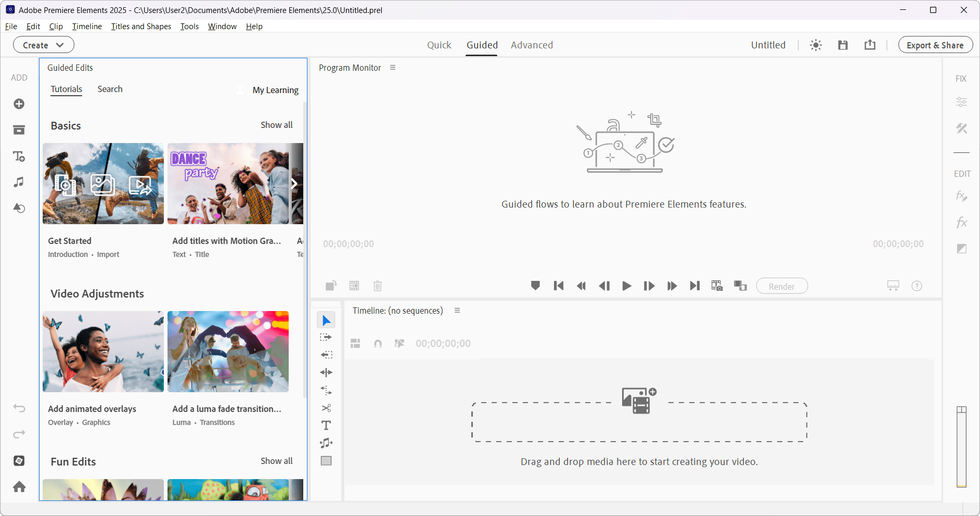Go to previous edit point

tap(559, 286)
